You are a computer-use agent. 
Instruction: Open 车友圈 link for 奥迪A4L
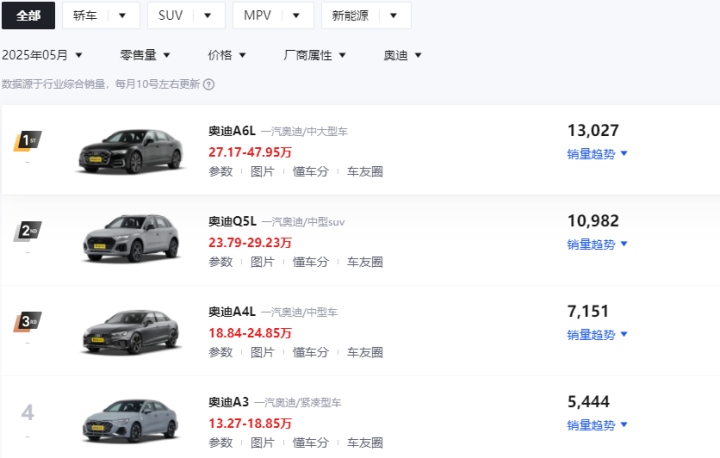365,353
